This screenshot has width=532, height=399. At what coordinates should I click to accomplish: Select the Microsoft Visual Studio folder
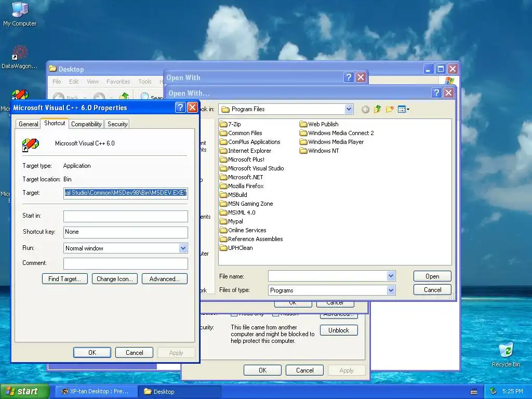coord(252,168)
